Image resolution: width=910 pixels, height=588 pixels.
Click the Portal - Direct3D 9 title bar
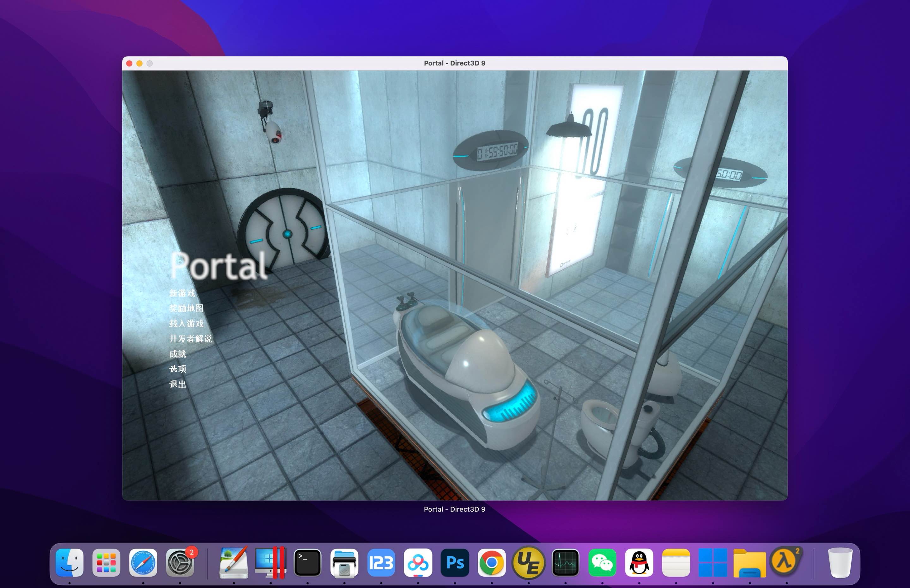coord(455,63)
